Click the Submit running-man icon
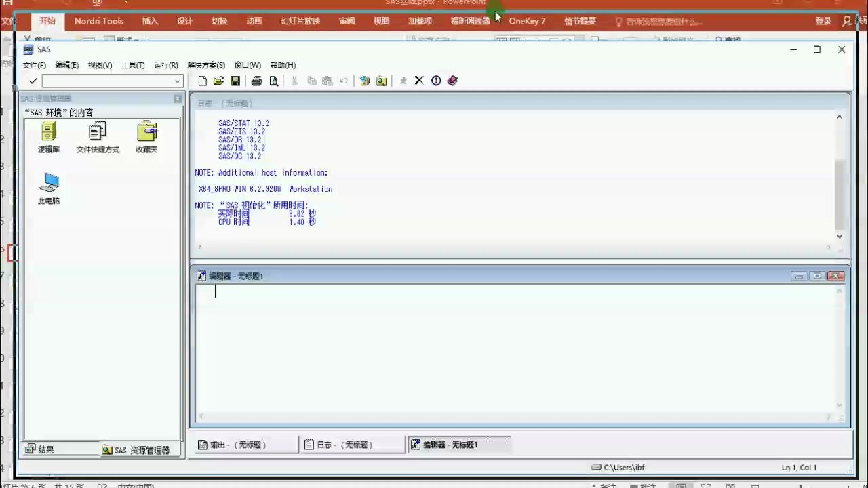 click(403, 81)
